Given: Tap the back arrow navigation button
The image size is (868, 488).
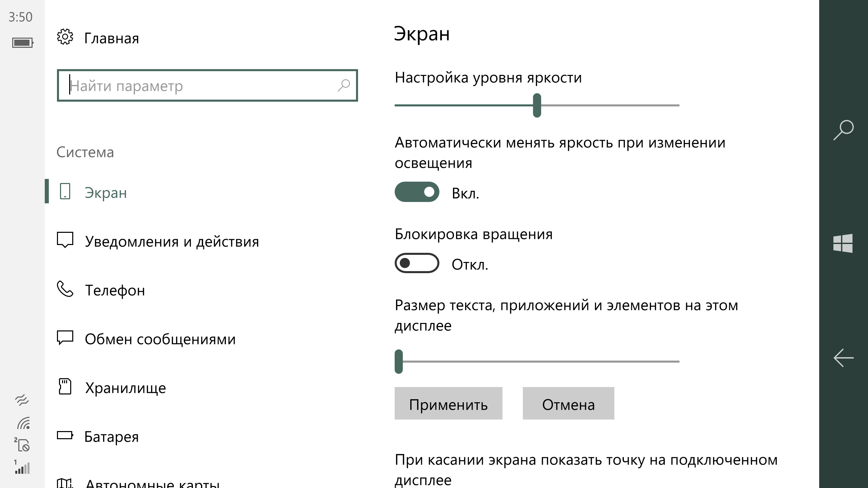Looking at the screenshot, I should coord(843,358).
